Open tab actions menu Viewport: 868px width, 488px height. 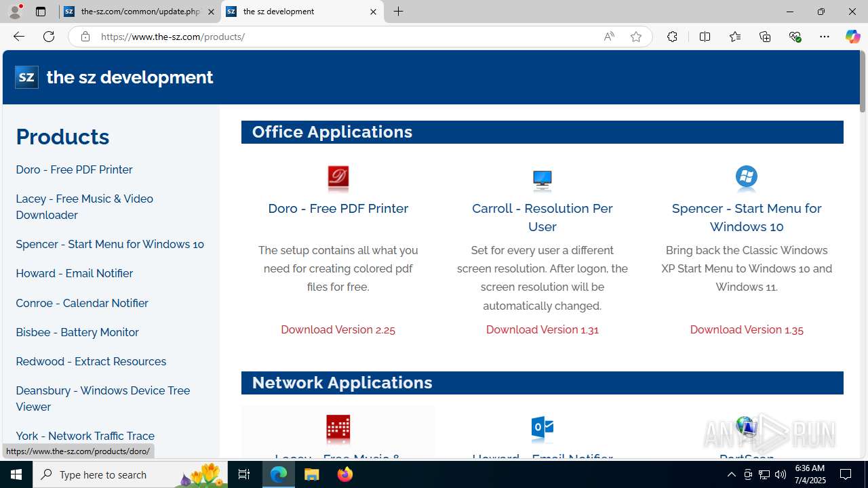tap(41, 12)
